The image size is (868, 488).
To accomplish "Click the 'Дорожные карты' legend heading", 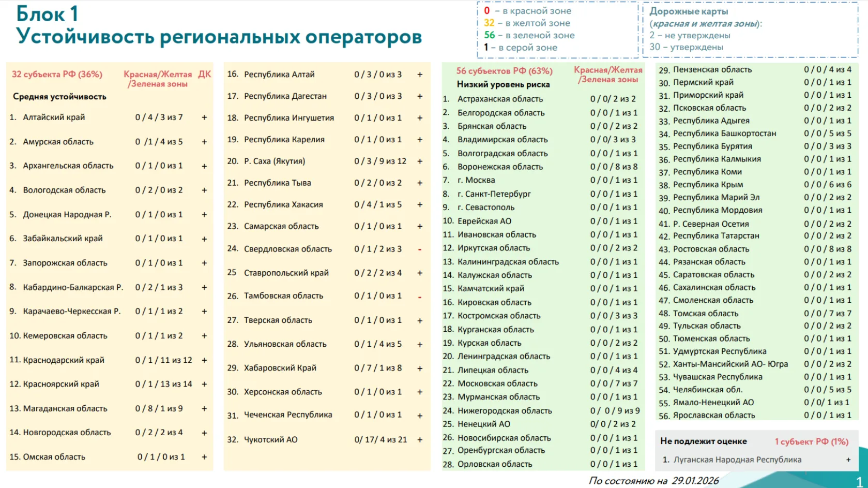I will click(x=689, y=11).
